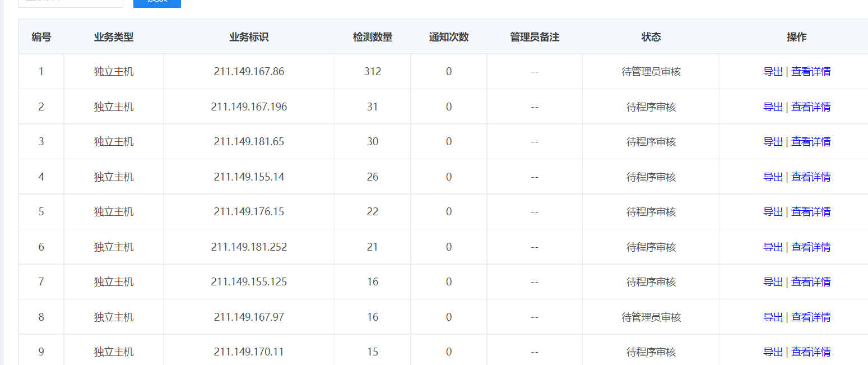
Task: Export the row for 211.149.181.252
Action: pos(773,247)
